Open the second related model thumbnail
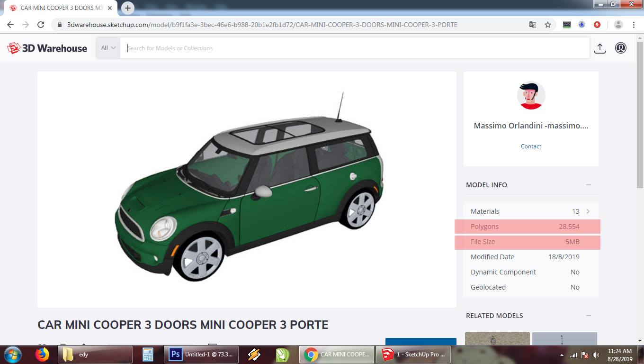Viewport: 644px width, 364px height. [x=564, y=338]
